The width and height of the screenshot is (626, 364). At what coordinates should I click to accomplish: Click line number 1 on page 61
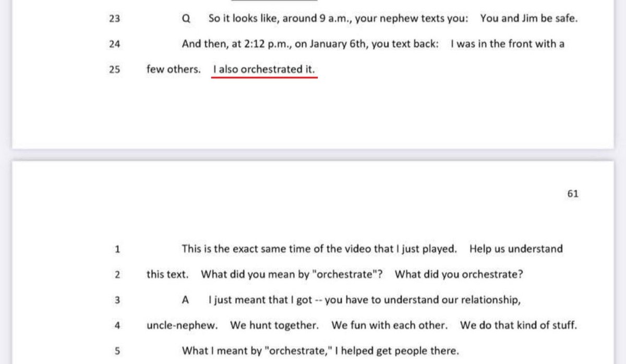tap(117, 249)
